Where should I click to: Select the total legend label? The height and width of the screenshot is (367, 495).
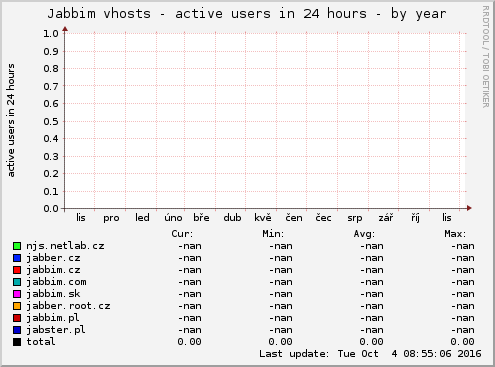[41, 342]
